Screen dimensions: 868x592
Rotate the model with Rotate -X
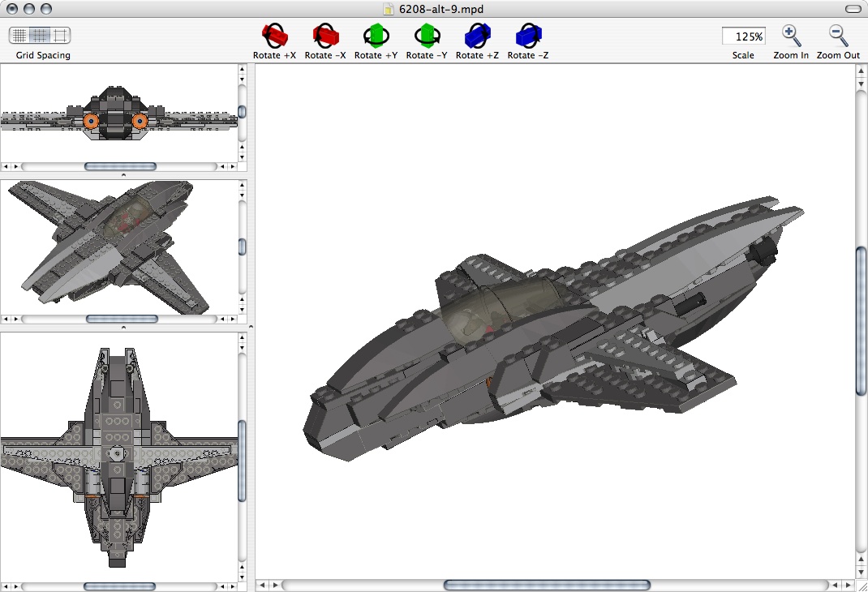pyautogui.click(x=325, y=36)
